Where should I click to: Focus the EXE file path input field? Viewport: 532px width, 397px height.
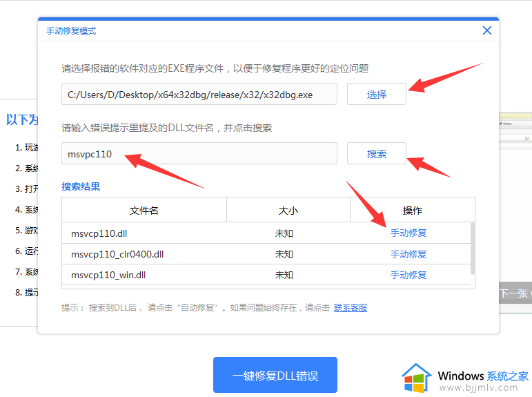click(x=199, y=94)
